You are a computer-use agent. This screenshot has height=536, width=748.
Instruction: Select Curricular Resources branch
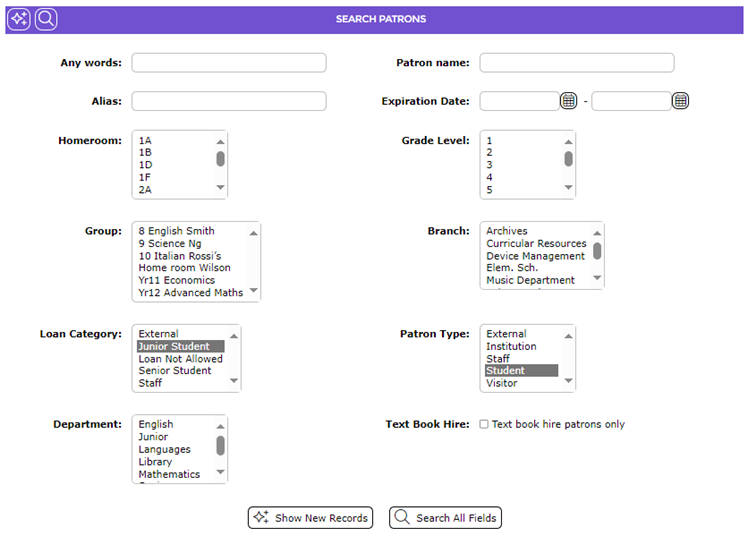[x=538, y=243]
